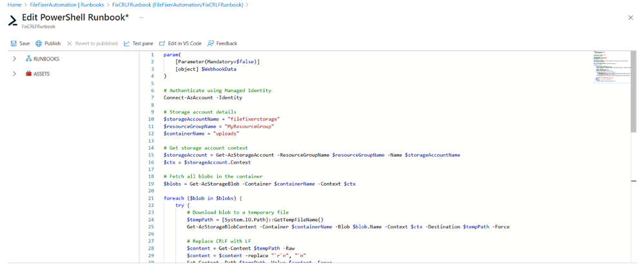Screen dimensions: 644x274
Task: Click the FixCRLFRunbook subtitle text
Action: click(x=39, y=26)
